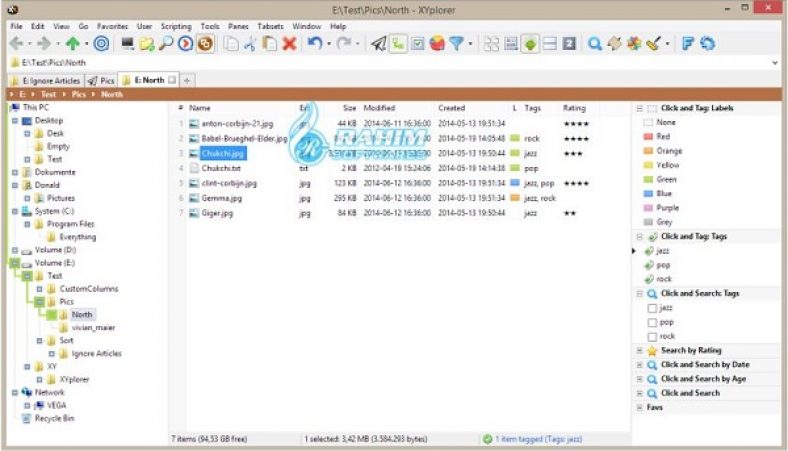Viewport: 788px width, 451px height.
Task: Click the Modified column header
Action: pyautogui.click(x=379, y=108)
